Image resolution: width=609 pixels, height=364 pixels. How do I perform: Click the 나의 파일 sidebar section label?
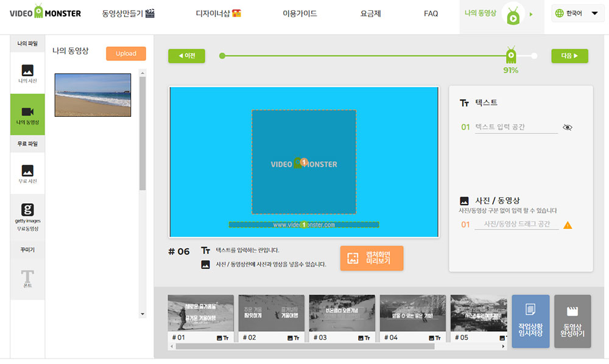coord(27,43)
